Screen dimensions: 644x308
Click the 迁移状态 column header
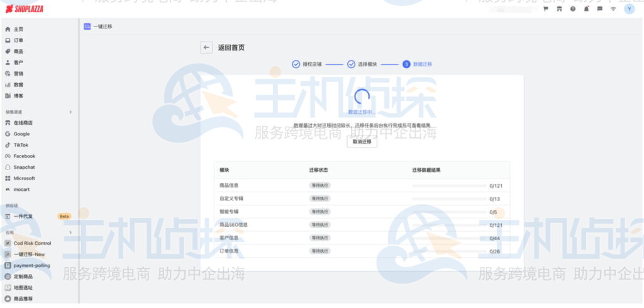(318, 170)
